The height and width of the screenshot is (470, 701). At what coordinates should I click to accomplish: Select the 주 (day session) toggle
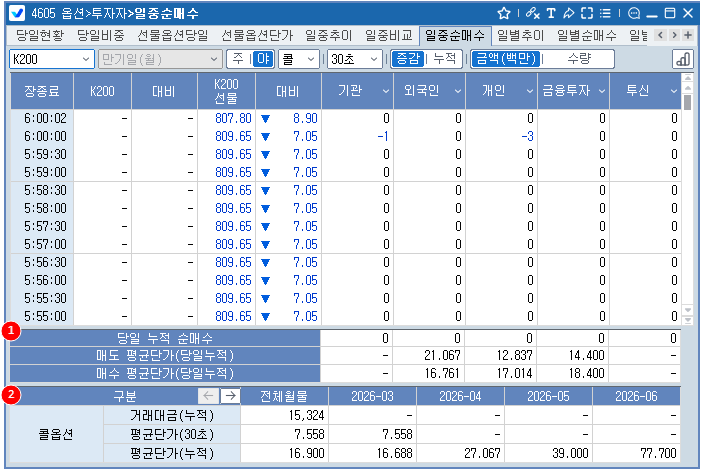point(238,59)
